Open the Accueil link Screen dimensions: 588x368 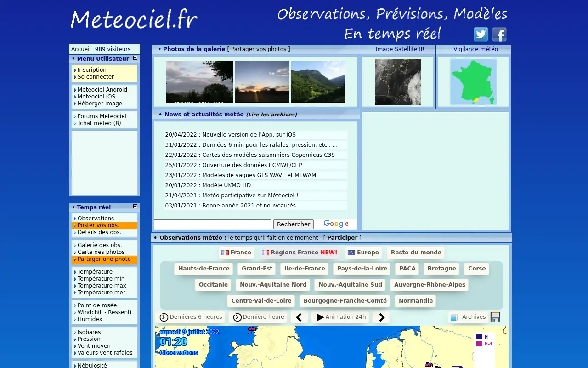click(x=81, y=49)
